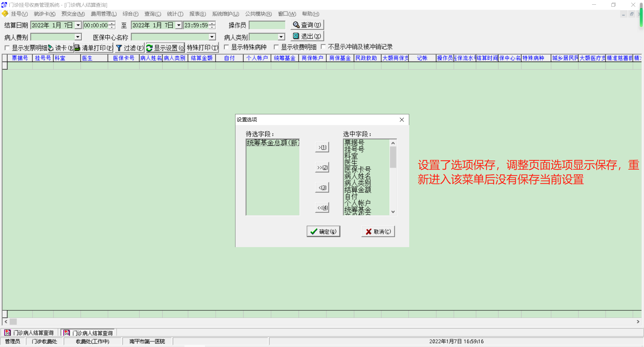Click the MDI child minimize button
Screen dimensions: 644x347
tap(623, 14)
